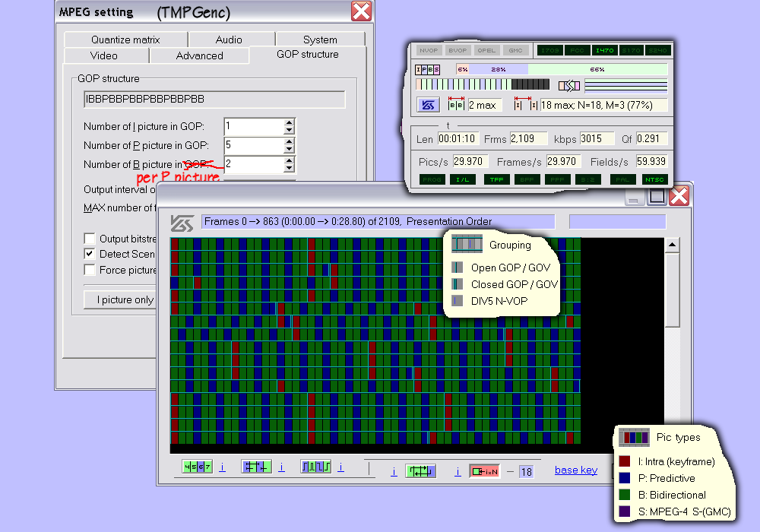
Task: Click the red I Intra keyframe color swatch
Action: click(625, 461)
